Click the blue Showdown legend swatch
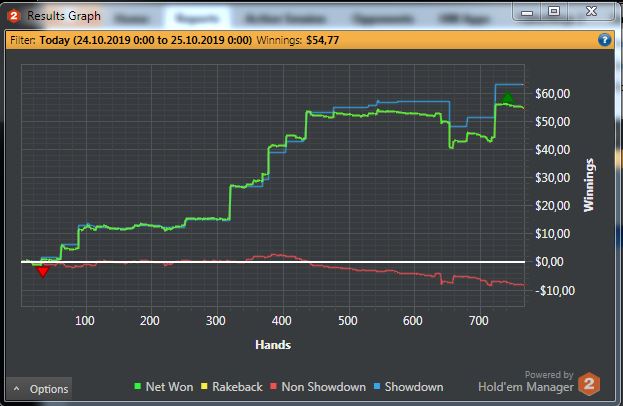 tap(377, 386)
